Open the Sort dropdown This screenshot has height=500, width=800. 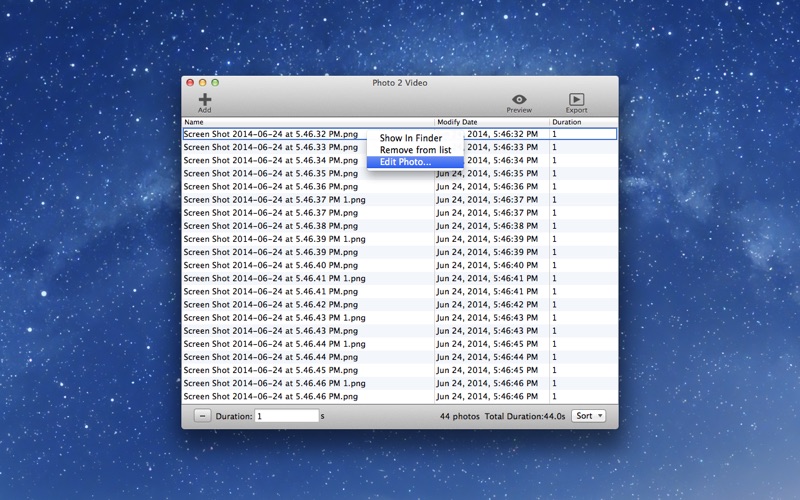click(588, 416)
